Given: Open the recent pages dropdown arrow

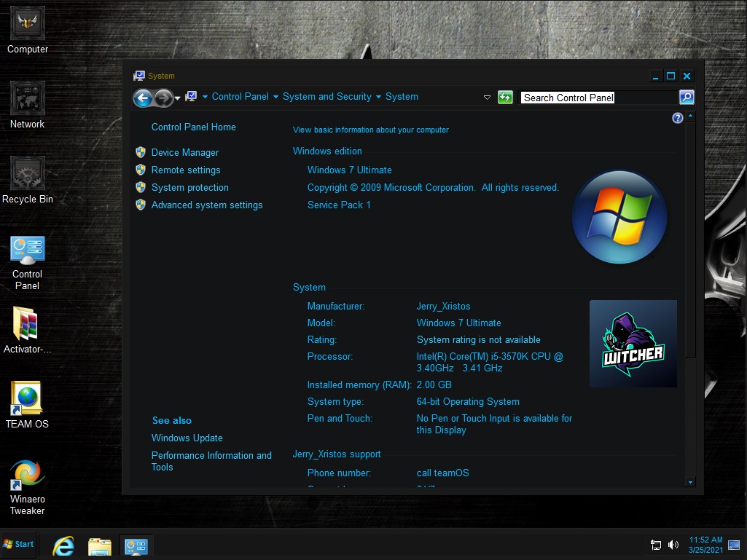Looking at the screenshot, I should pyautogui.click(x=178, y=98).
